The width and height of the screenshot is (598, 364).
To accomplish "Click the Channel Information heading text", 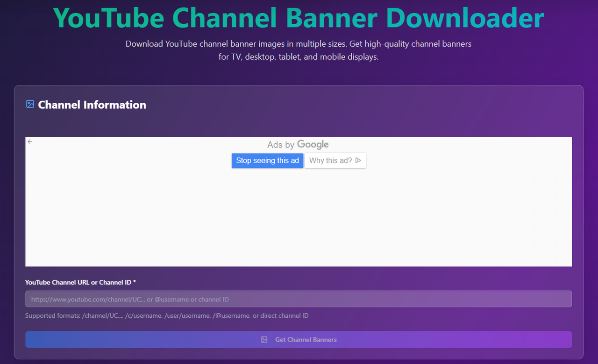I will (92, 105).
